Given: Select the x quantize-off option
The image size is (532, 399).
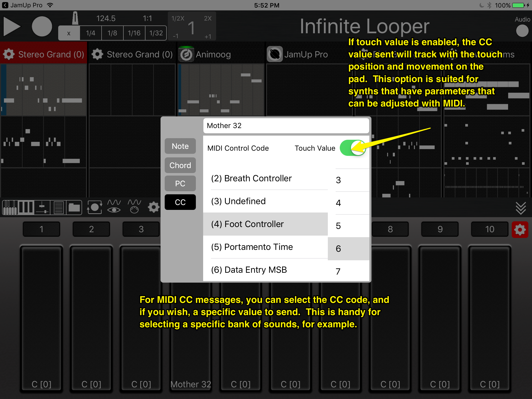Looking at the screenshot, I should point(69,33).
